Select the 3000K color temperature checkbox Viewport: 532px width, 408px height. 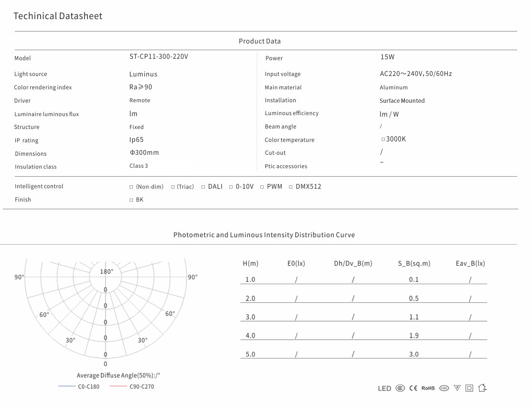tap(383, 140)
